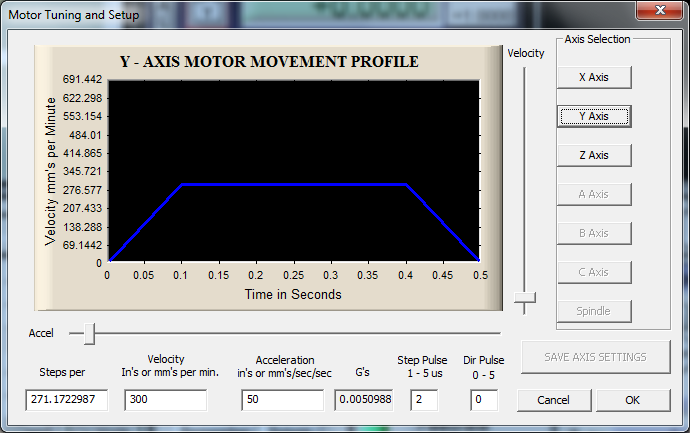The width and height of the screenshot is (690, 433).
Task: Choose the Z Axis button
Action: [x=594, y=155]
